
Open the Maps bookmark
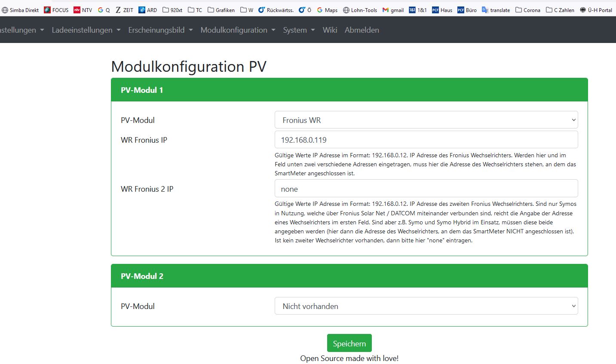coord(327,10)
